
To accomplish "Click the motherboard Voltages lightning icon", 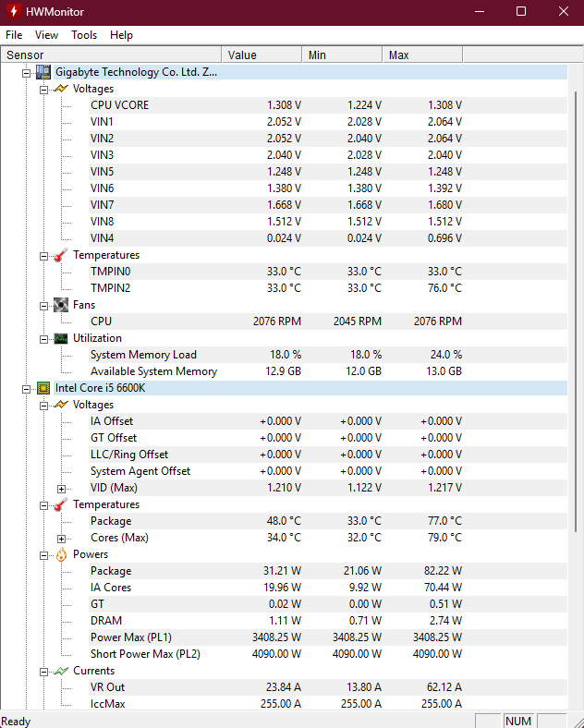I will (x=61, y=89).
